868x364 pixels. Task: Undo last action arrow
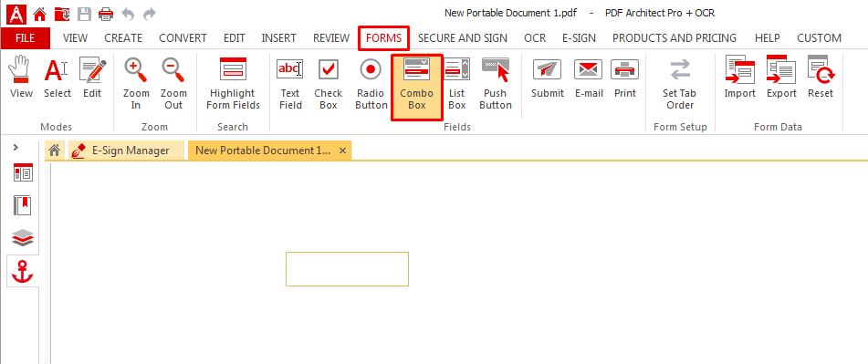[x=128, y=14]
